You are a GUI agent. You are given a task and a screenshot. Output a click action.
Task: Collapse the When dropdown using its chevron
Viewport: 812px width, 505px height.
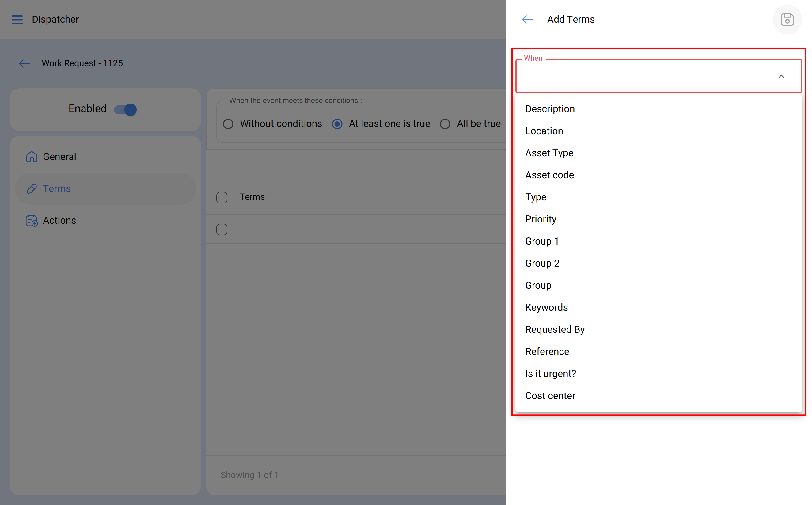(x=781, y=77)
